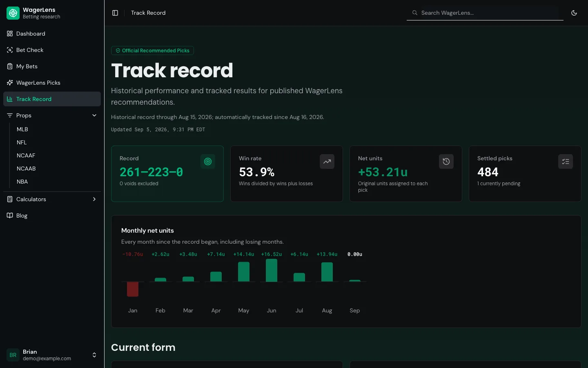Click the 484 settled picks value

point(488,172)
